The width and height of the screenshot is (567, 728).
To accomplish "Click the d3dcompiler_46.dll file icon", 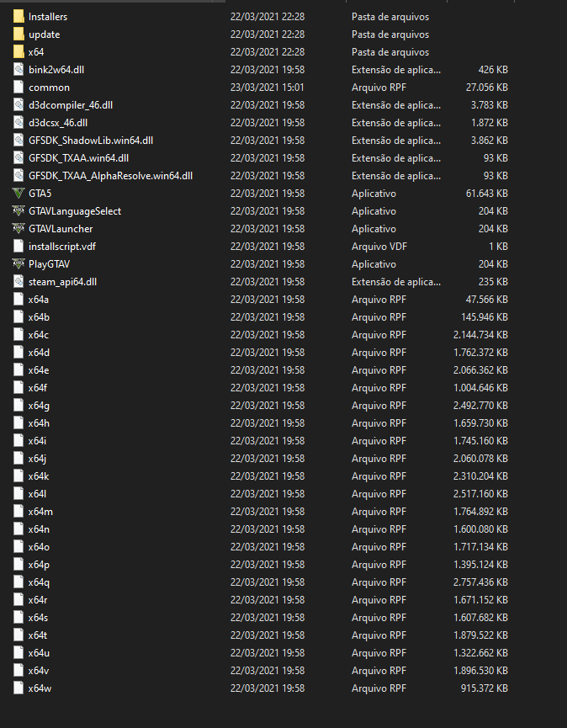I will (19, 105).
